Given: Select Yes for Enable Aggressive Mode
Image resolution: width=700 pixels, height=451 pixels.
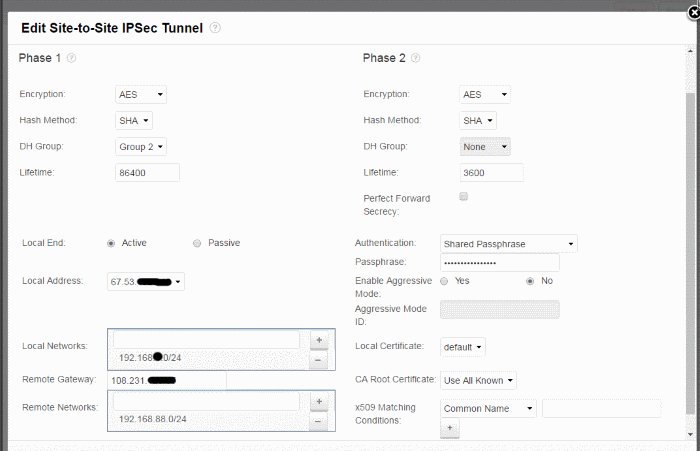Looking at the screenshot, I should (444, 281).
